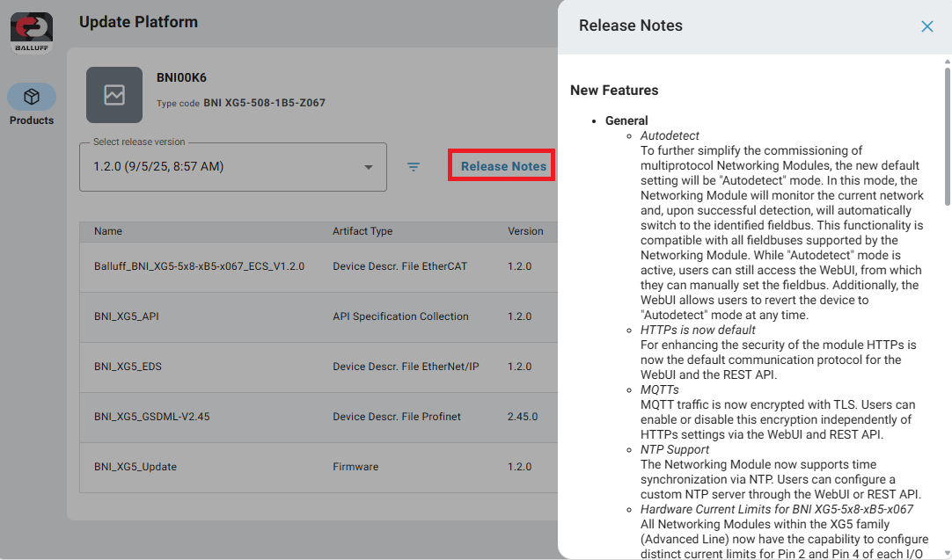This screenshot has height=560, width=952.
Task: Select the BNI_XG5_EDS row
Action: (x=128, y=367)
